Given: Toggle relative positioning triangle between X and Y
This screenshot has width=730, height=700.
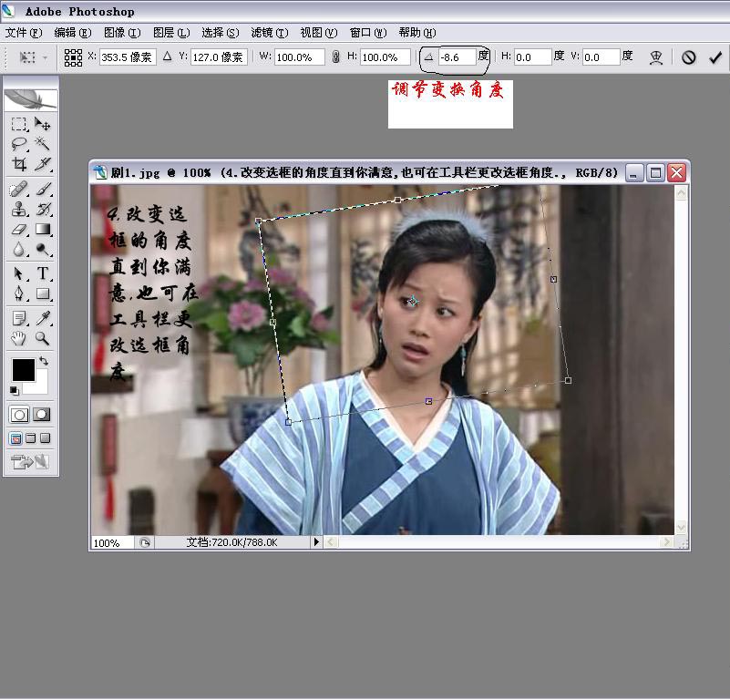Looking at the screenshot, I should point(167,57).
